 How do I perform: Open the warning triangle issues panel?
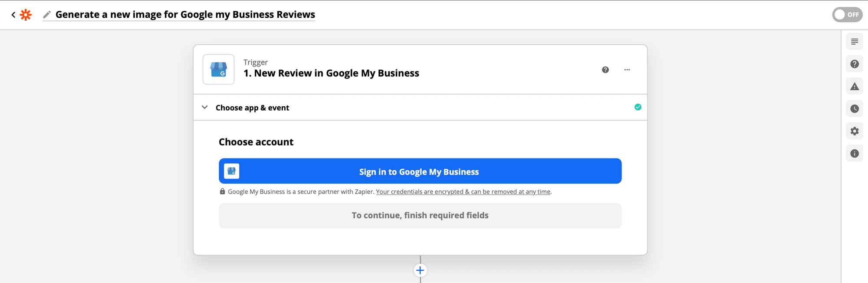pyautogui.click(x=855, y=86)
